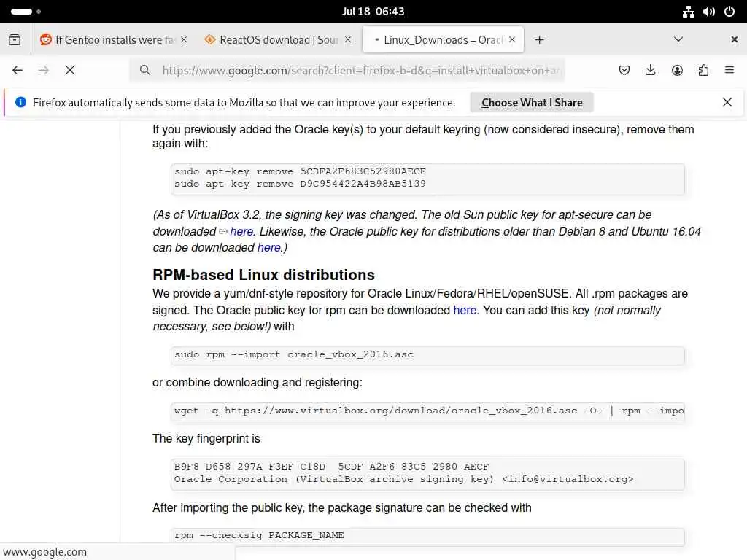
Task: Click the info icon on the notification bar
Action: [x=21, y=102]
